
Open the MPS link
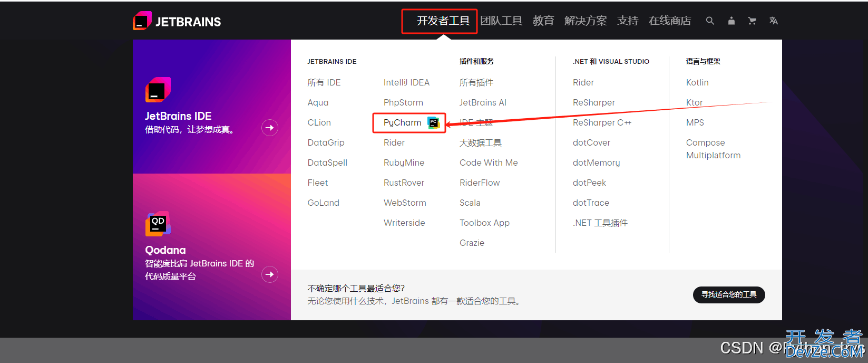pyautogui.click(x=695, y=122)
